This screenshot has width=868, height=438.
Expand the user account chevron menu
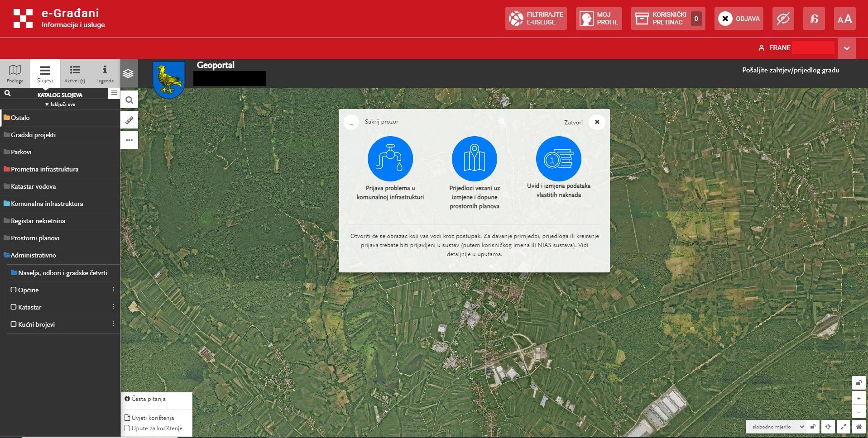pyautogui.click(x=846, y=48)
